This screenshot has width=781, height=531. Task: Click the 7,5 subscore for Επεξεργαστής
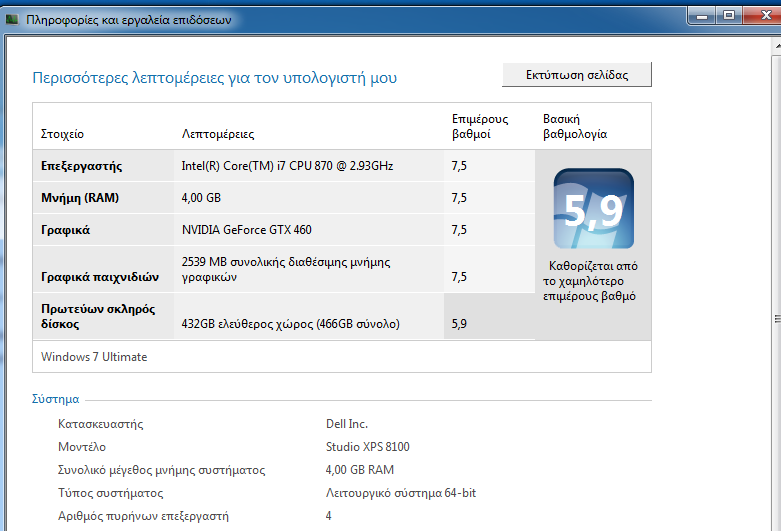pos(459,166)
